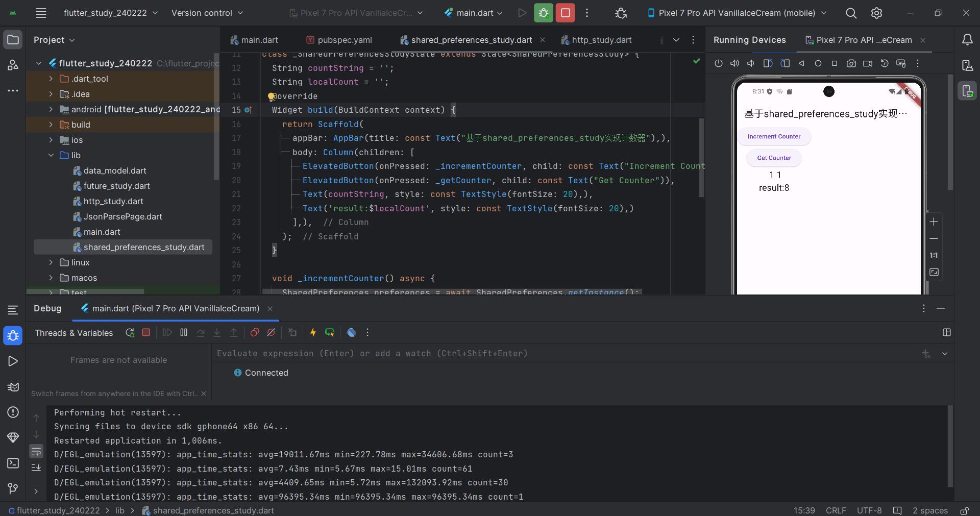This screenshot has height=516, width=980.
Task: Power off the emulator device
Action: coord(719,63)
